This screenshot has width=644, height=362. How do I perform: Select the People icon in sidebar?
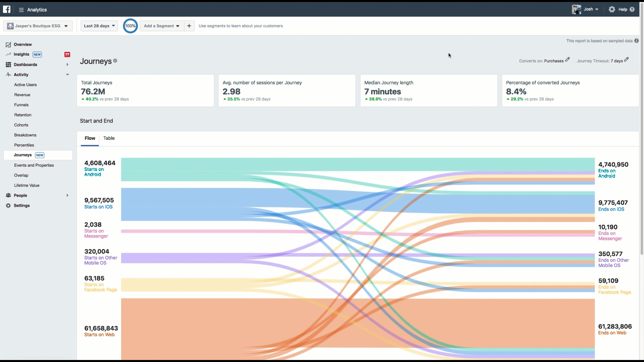[8, 195]
